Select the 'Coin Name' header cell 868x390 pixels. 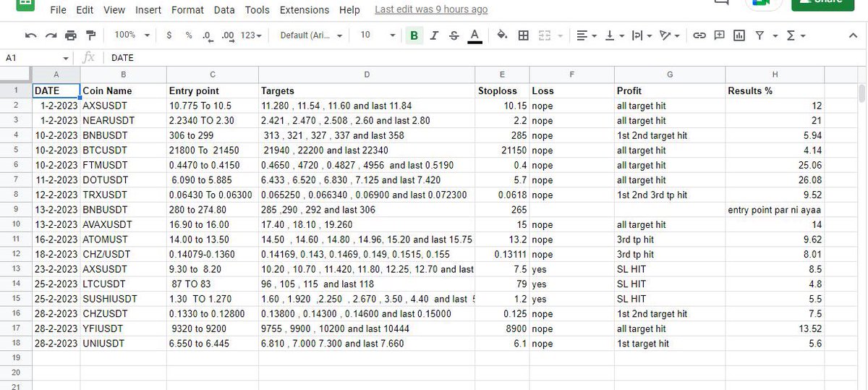[x=124, y=91]
